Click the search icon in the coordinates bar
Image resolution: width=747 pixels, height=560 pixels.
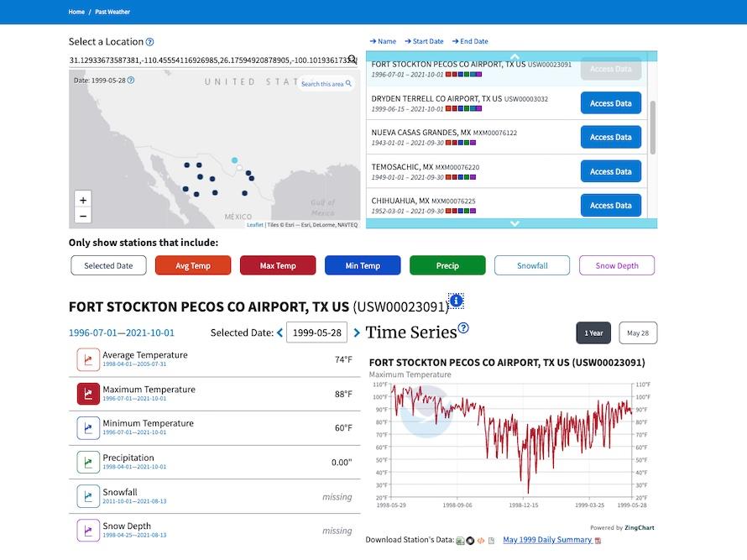(352, 60)
